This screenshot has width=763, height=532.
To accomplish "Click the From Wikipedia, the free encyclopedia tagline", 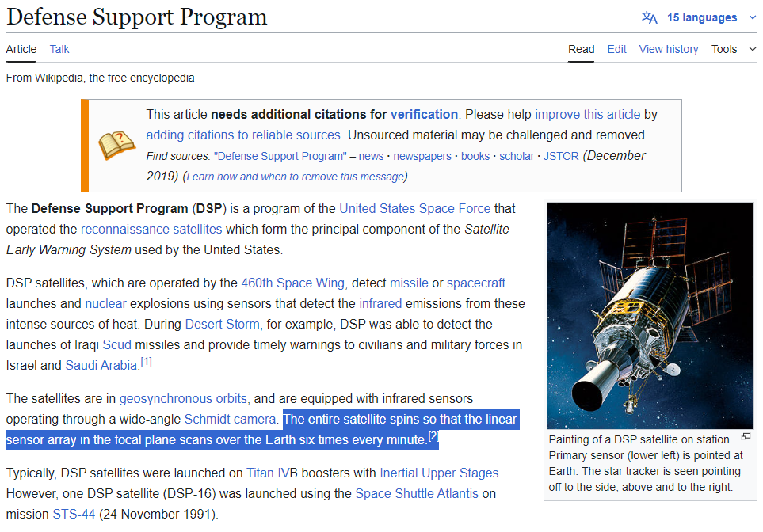I will (x=101, y=78).
